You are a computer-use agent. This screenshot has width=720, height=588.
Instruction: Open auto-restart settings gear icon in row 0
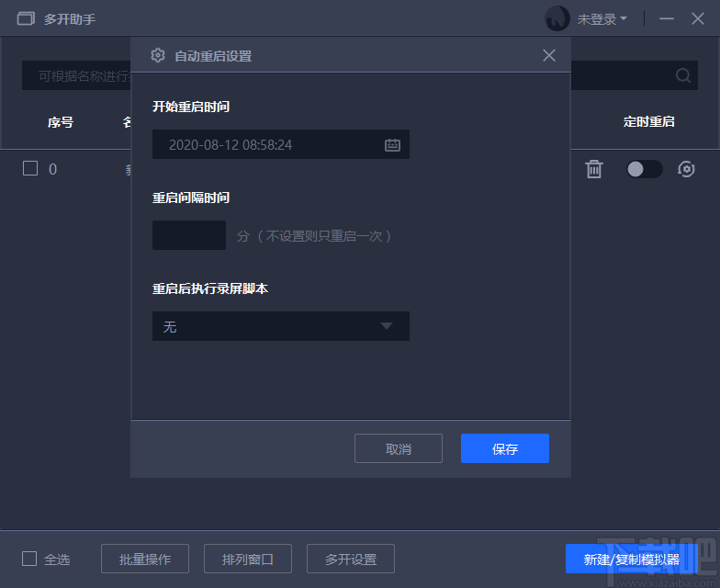(x=686, y=169)
